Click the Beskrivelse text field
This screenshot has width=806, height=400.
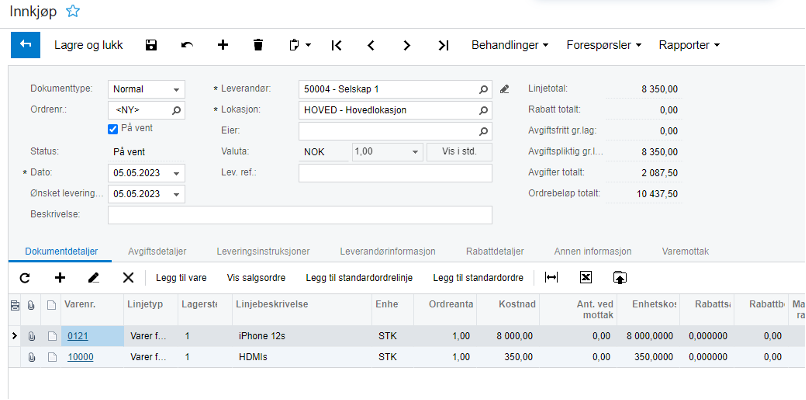[x=300, y=215]
